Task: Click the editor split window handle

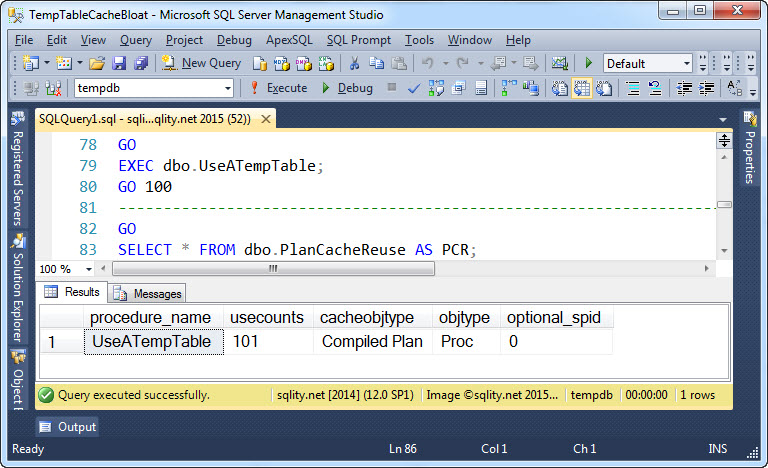Action: [x=724, y=141]
